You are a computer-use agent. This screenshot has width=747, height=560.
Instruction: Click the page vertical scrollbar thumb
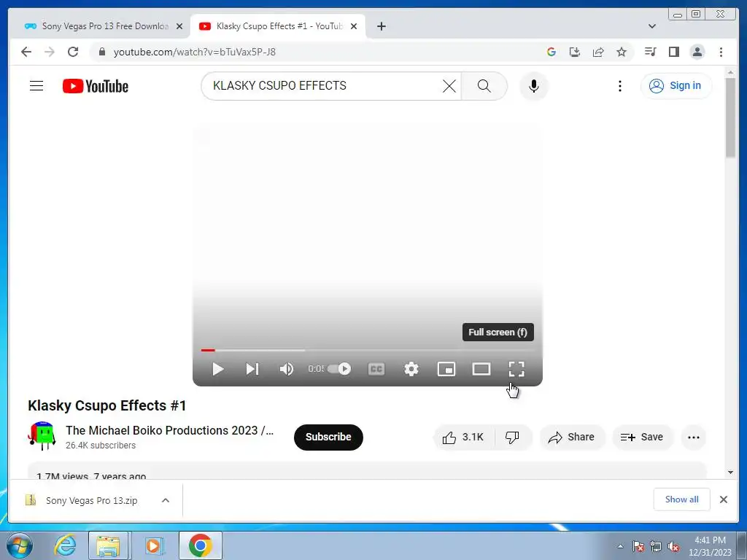coord(730,117)
